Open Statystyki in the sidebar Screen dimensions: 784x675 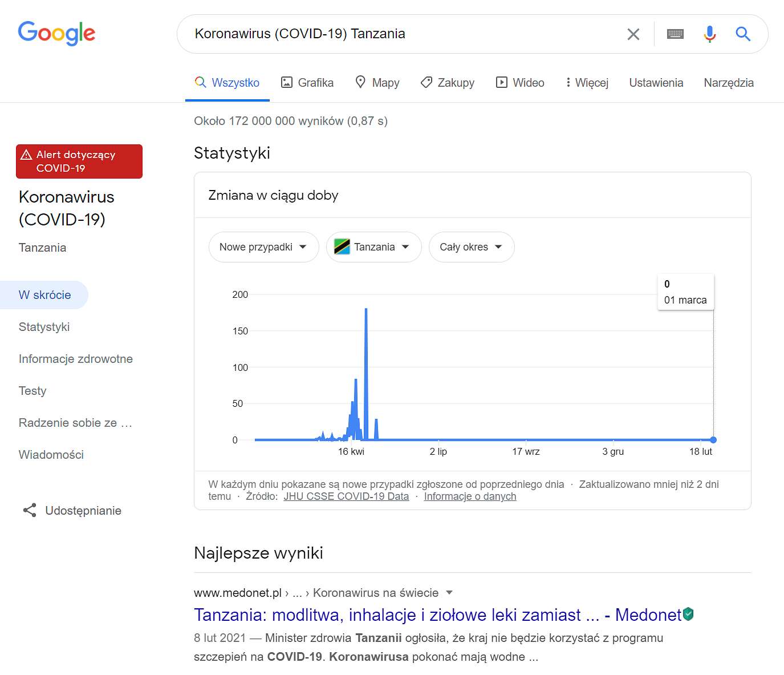point(44,327)
